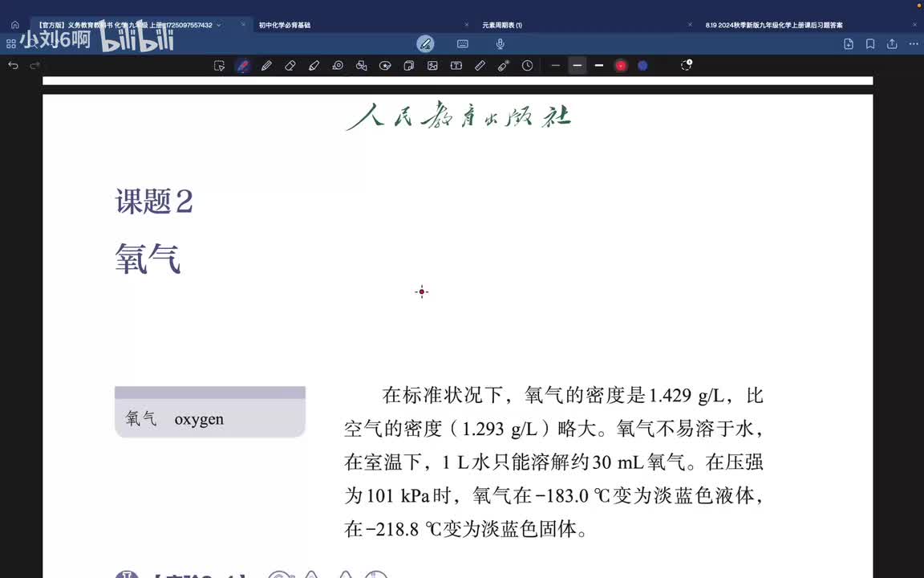Click the temperature −183.0 ℃
Screen dimensions: 924x578
[x=573, y=495]
